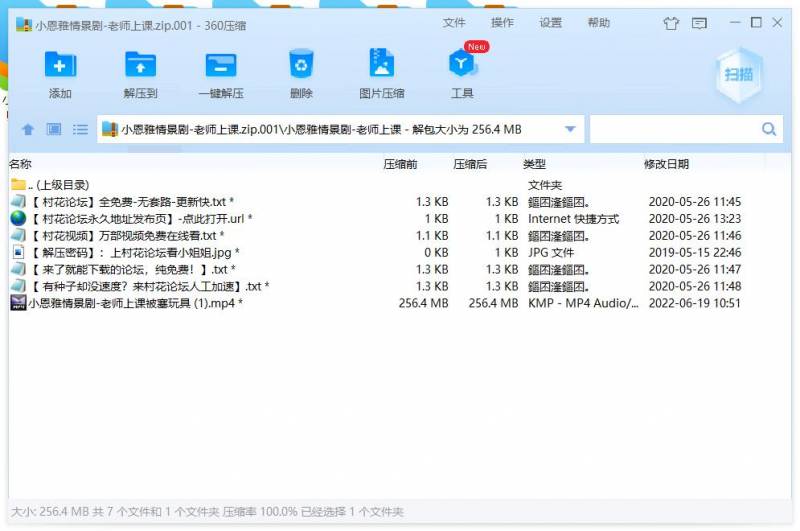Open the 文件 (File) menu

[454, 23]
